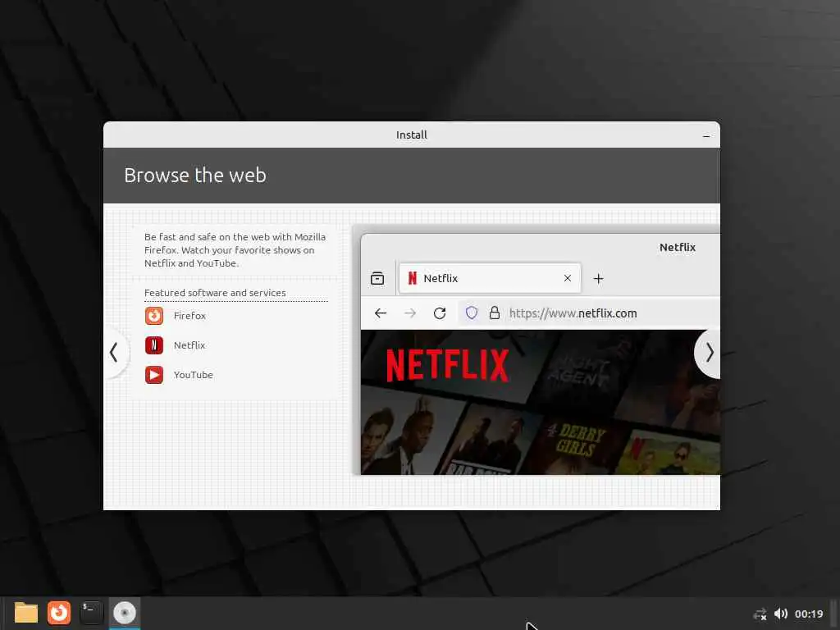Click the Browse the web heading

[x=195, y=176]
